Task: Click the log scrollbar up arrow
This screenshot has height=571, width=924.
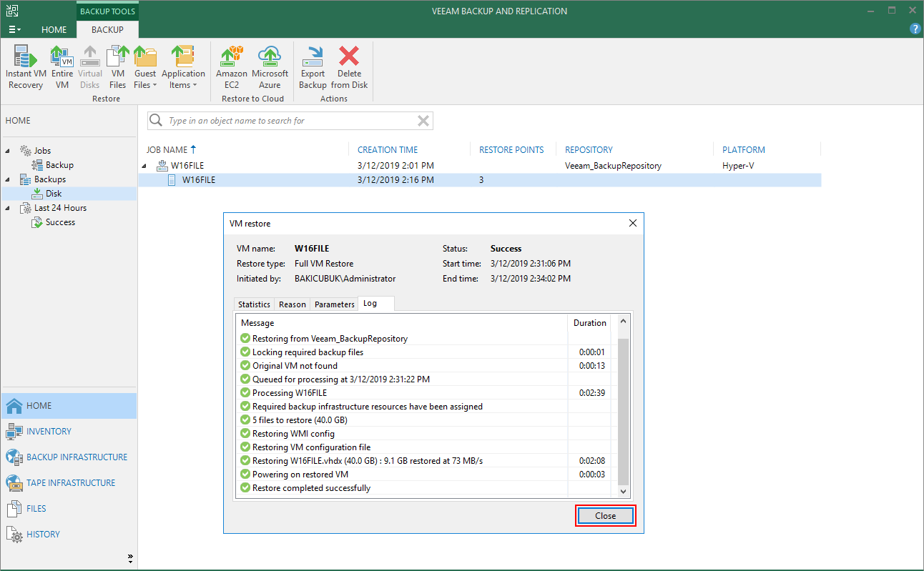Action: point(623,323)
